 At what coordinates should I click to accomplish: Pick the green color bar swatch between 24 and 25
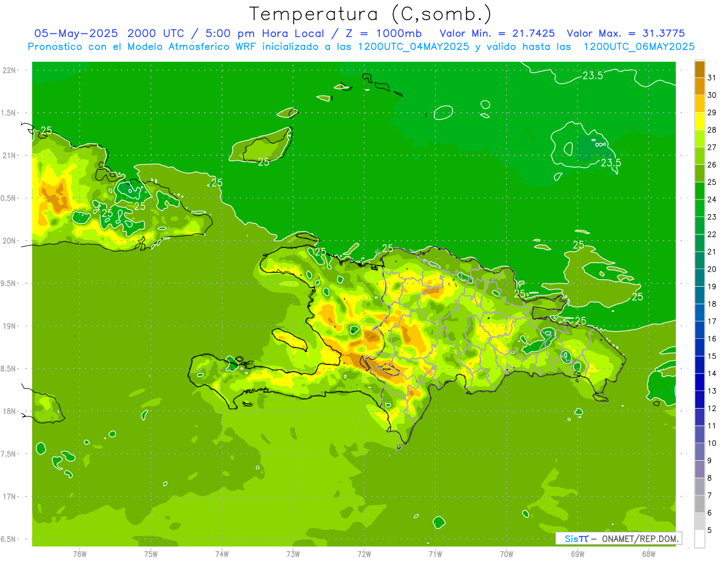[x=699, y=191]
